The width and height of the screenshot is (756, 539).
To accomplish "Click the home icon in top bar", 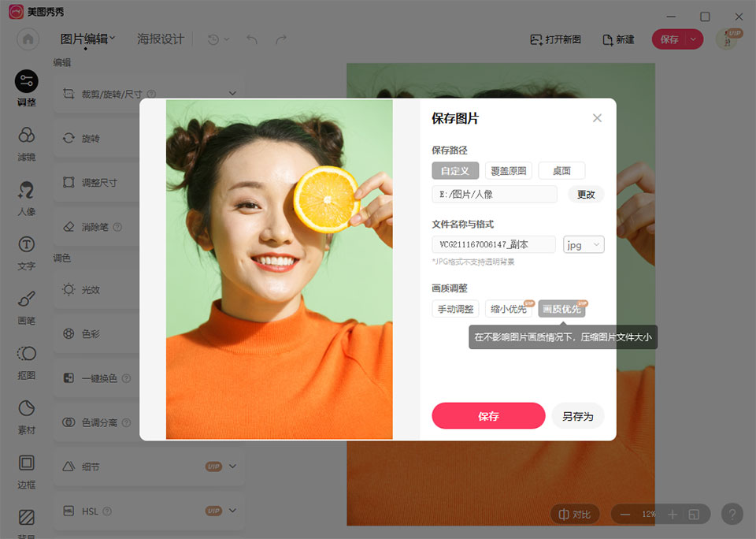I will click(28, 39).
